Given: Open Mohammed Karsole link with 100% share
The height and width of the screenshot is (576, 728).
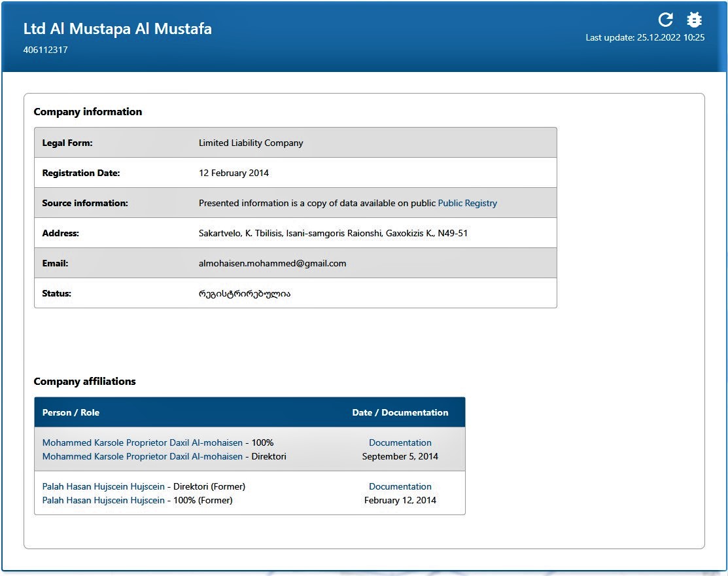Looking at the screenshot, I should click(x=142, y=442).
